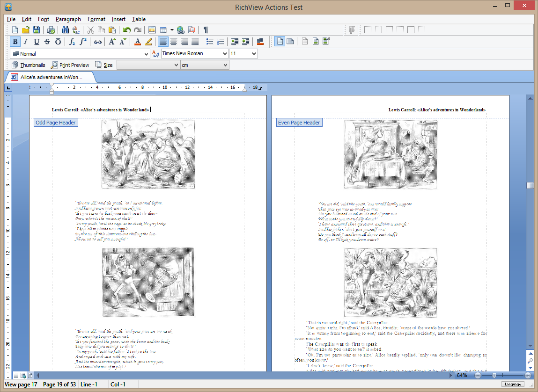Toggle Bold formatting
This screenshot has height=392, width=538.
point(15,42)
